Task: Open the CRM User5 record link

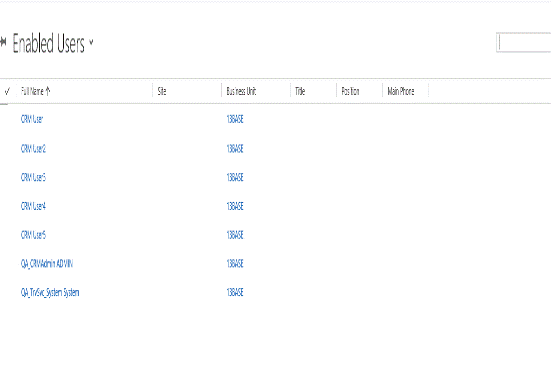Action: click(33, 235)
